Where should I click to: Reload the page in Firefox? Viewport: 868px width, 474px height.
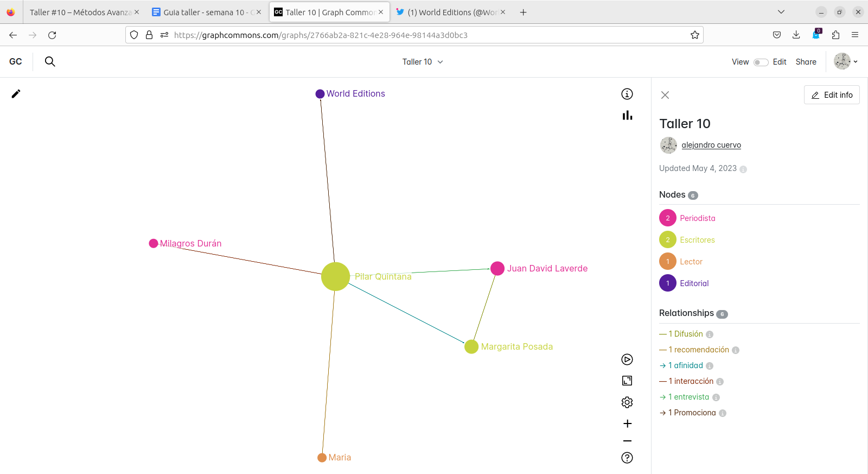[x=52, y=35]
